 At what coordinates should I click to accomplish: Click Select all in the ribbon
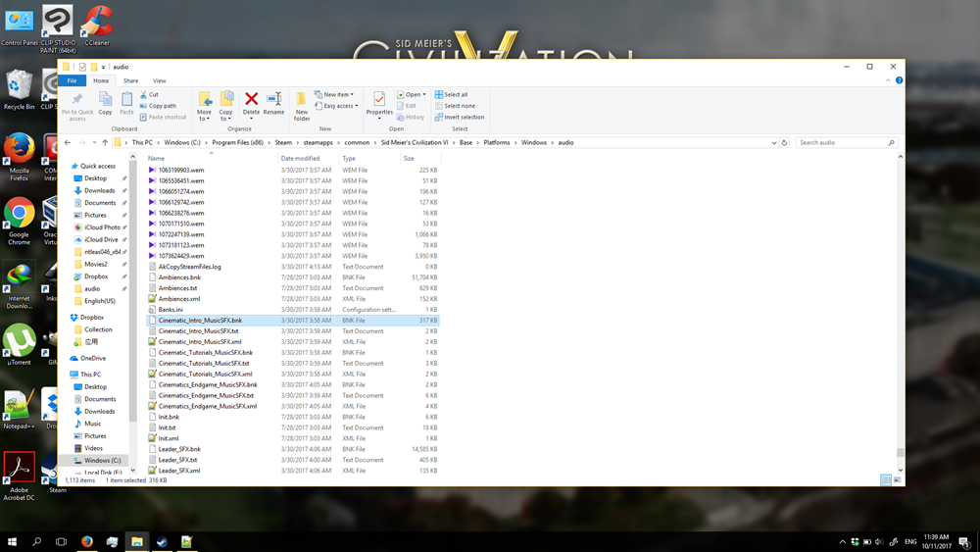click(451, 94)
